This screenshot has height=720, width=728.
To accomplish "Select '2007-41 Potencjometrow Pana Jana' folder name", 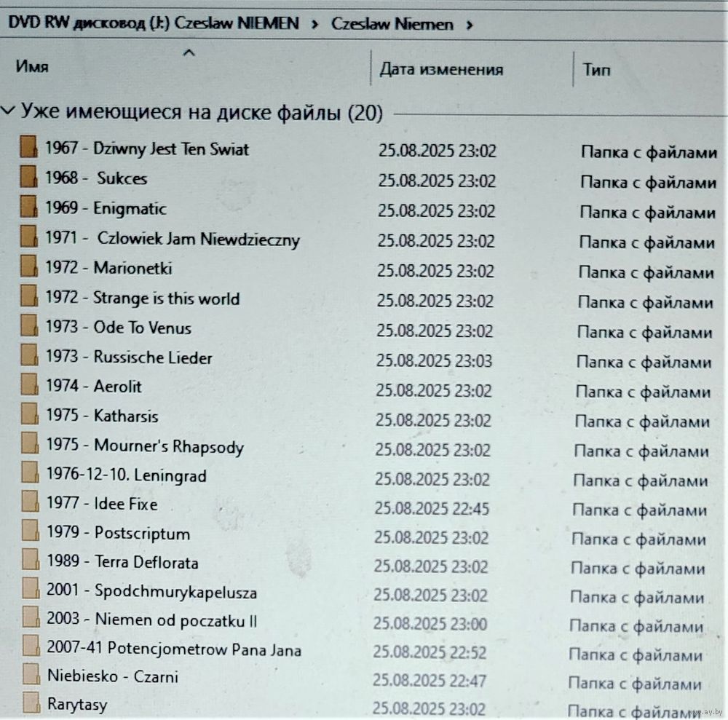I will click(174, 649).
